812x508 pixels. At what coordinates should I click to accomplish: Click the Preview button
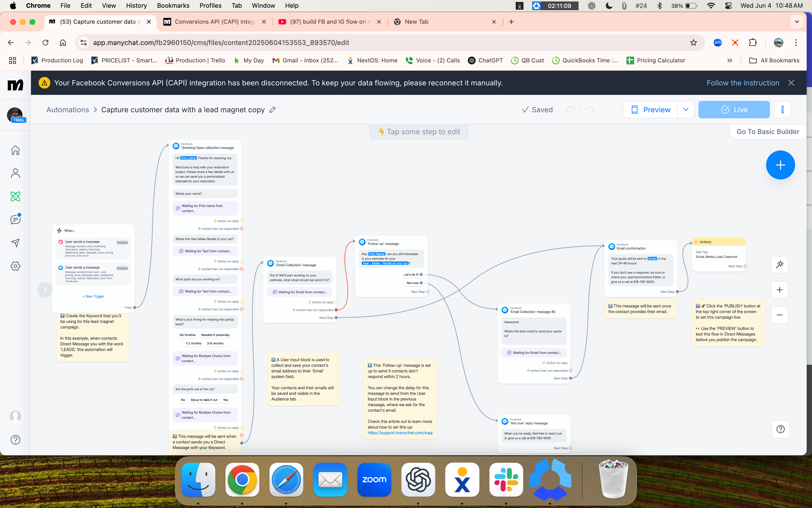[x=650, y=110]
